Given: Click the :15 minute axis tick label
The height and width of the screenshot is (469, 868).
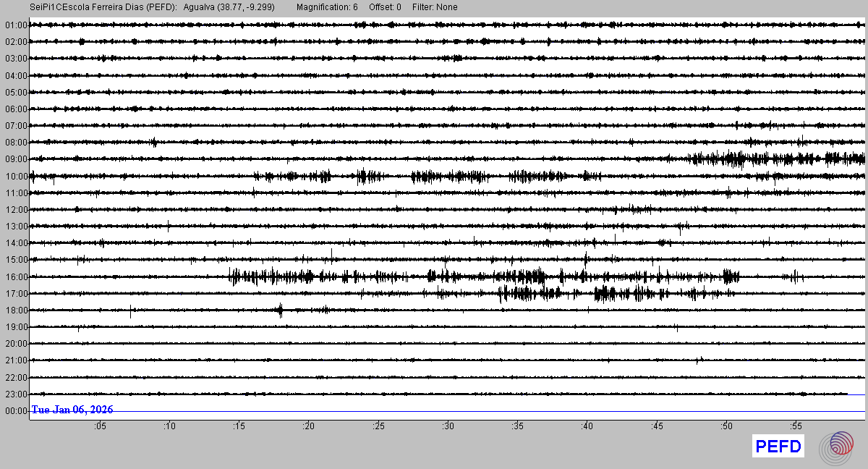Looking at the screenshot, I should pos(239,426).
